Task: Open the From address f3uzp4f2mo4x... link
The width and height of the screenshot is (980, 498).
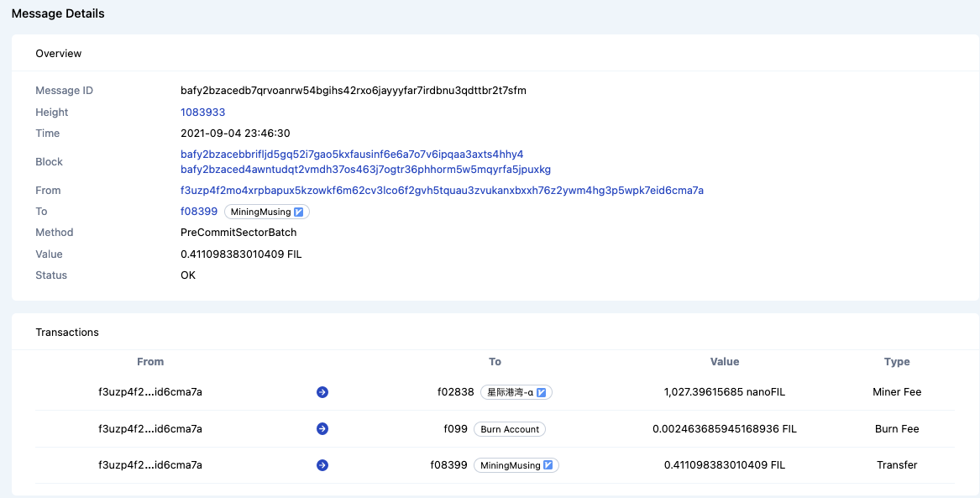Action: [x=442, y=191]
